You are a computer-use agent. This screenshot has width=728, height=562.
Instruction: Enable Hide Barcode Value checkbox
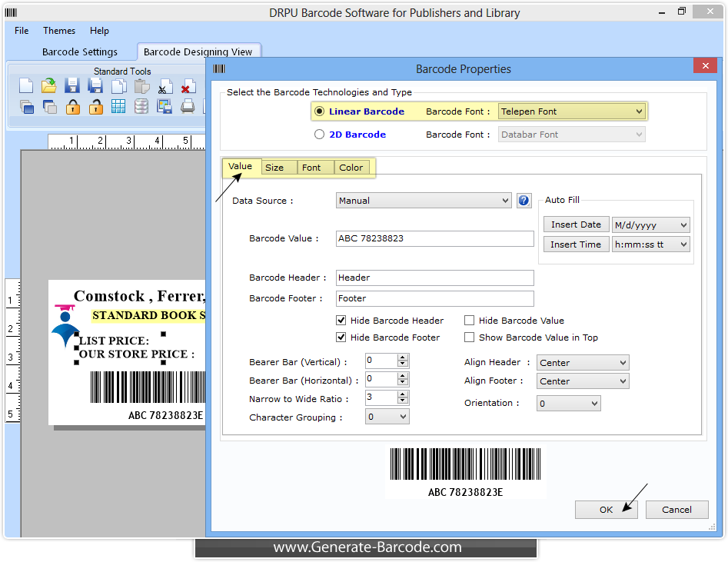coord(470,321)
